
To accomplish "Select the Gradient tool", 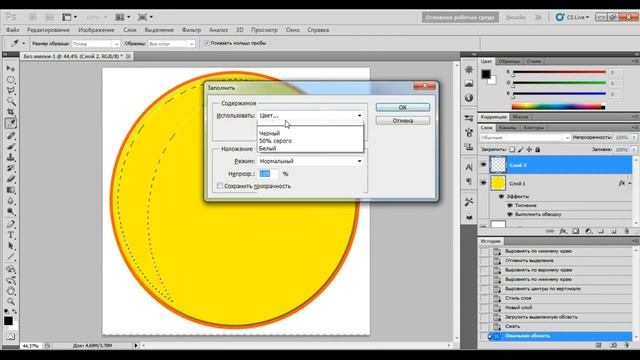I will (x=11, y=190).
